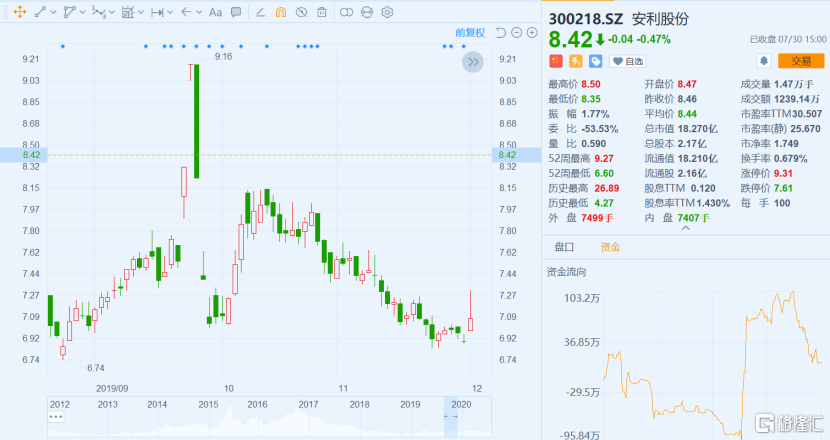
Task: Open dropdown next to projection measure tool
Action: pyautogui.click(x=140, y=12)
